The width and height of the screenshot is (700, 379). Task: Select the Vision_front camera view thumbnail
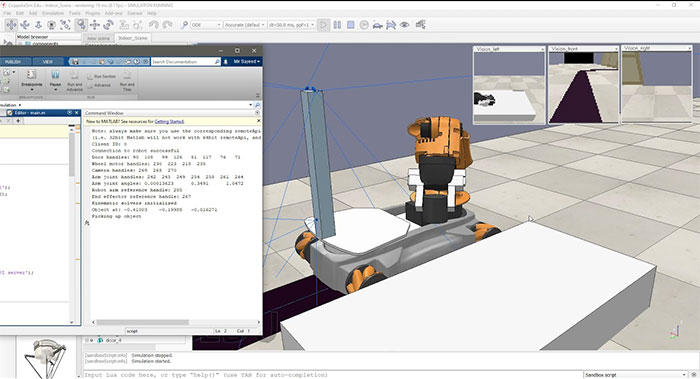(583, 84)
